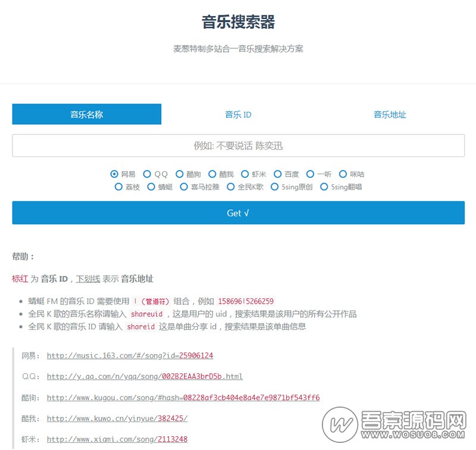The width and height of the screenshot is (476, 450).
Task: Click the xiami.com example song link
Action: (117, 439)
